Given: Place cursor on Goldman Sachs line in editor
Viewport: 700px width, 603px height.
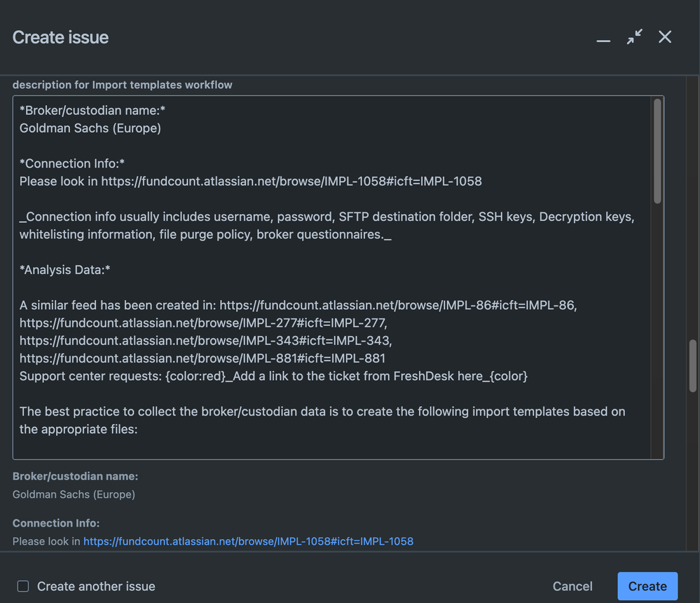Looking at the screenshot, I should pyautogui.click(x=90, y=128).
